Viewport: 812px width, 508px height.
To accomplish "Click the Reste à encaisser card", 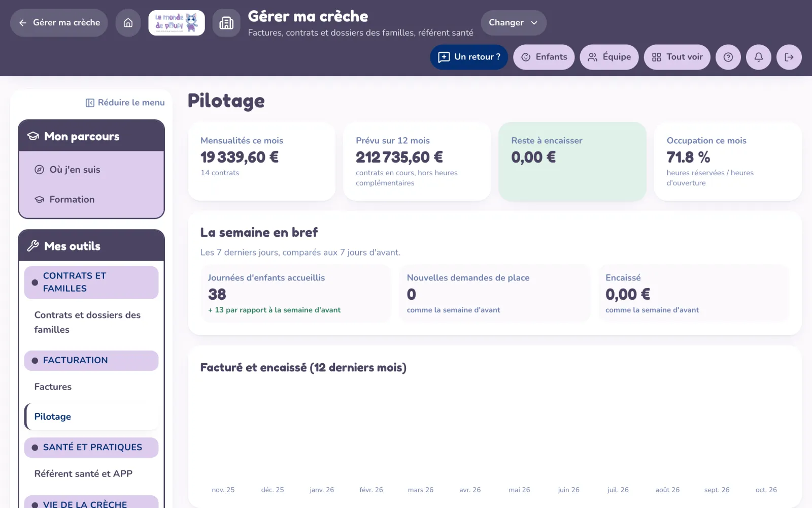I will coord(572,162).
